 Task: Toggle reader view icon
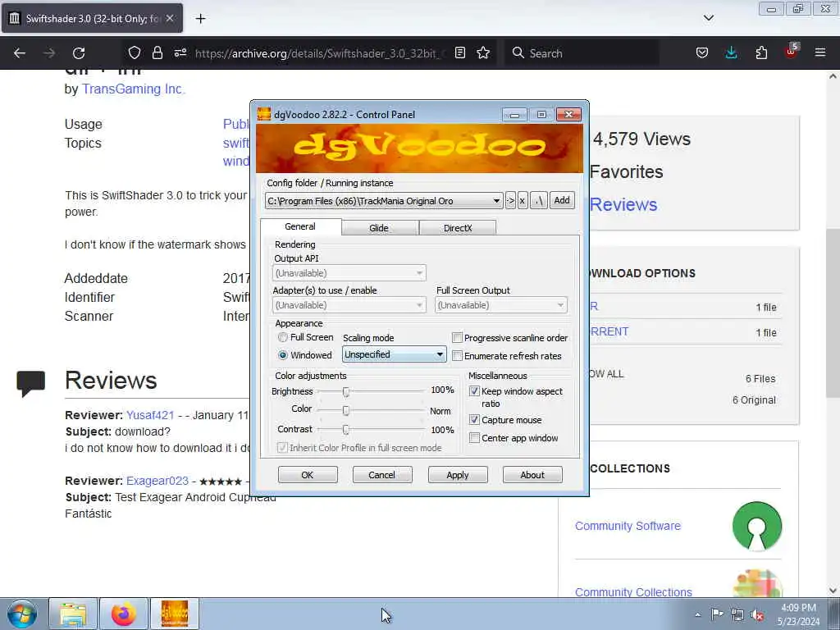(x=459, y=52)
